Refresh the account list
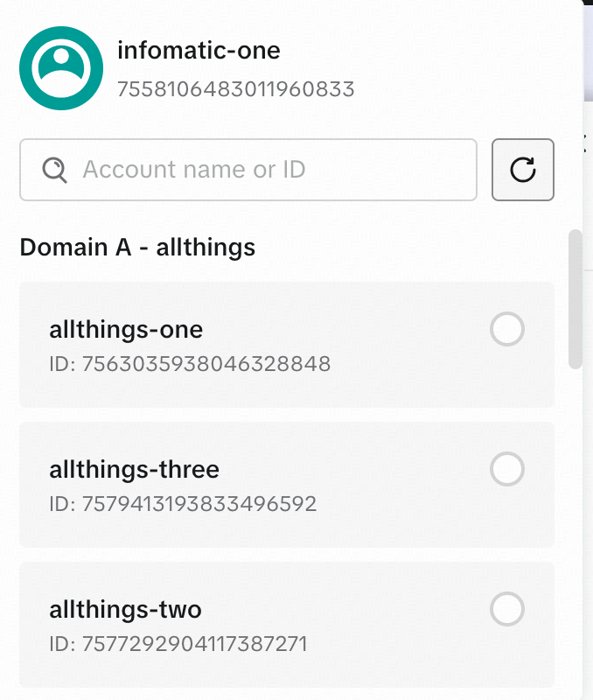 [523, 170]
